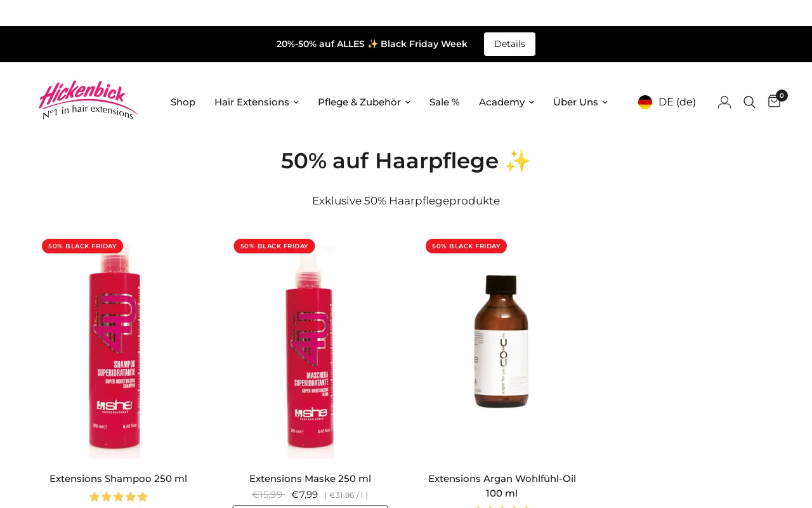Click the German flag icon
812x508 pixels.
[x=645, y=102]
